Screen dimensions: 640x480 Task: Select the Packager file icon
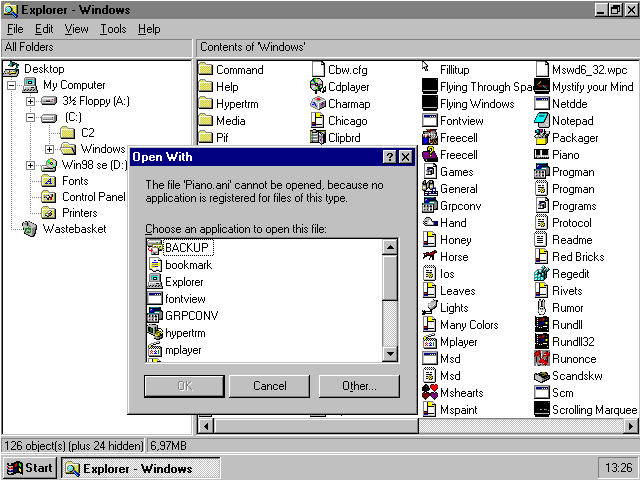pyautogui.click(x=542, y=138)
